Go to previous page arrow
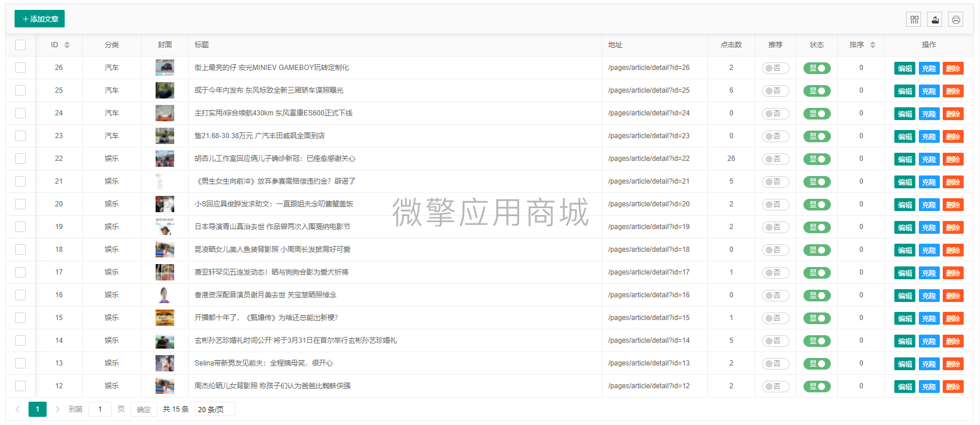980x425 pixels. point(17,409)
